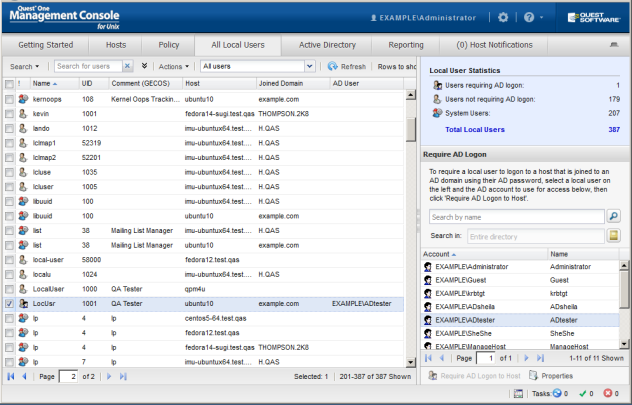632x405 pixels.
Task: Clear the Search for users field
Action: (x=127, y=66)
